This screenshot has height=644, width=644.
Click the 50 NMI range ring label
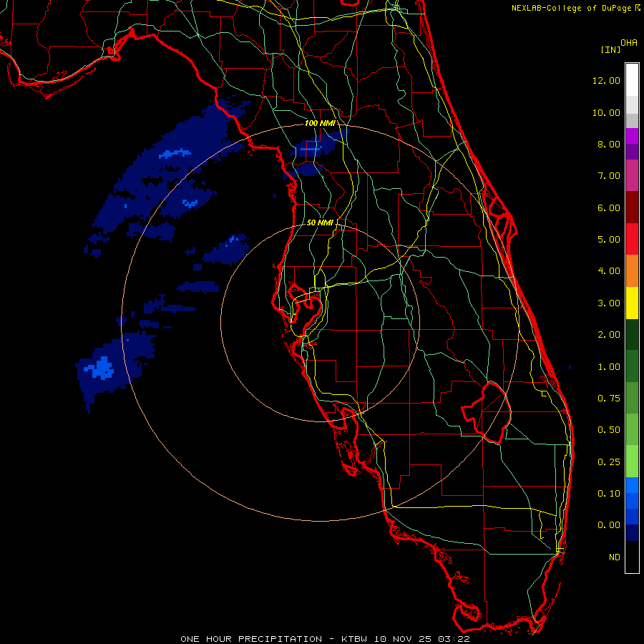coord(320,223)
